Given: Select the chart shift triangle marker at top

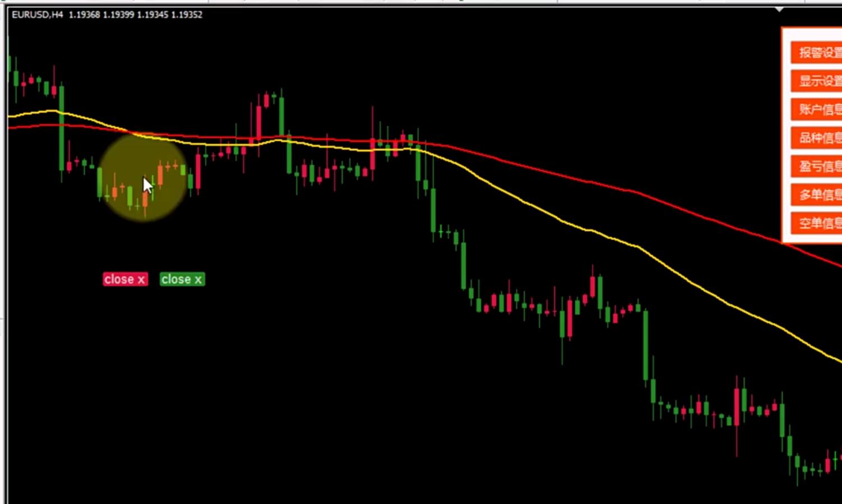Looking at the screenshot, I should [x=779, y=10].
